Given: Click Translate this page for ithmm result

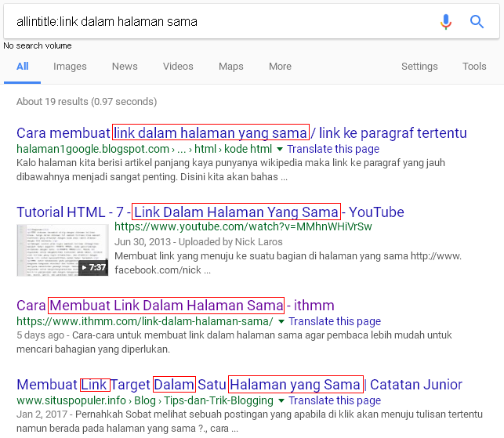Looking at the screenshot, I should click(x=335, y=321).
